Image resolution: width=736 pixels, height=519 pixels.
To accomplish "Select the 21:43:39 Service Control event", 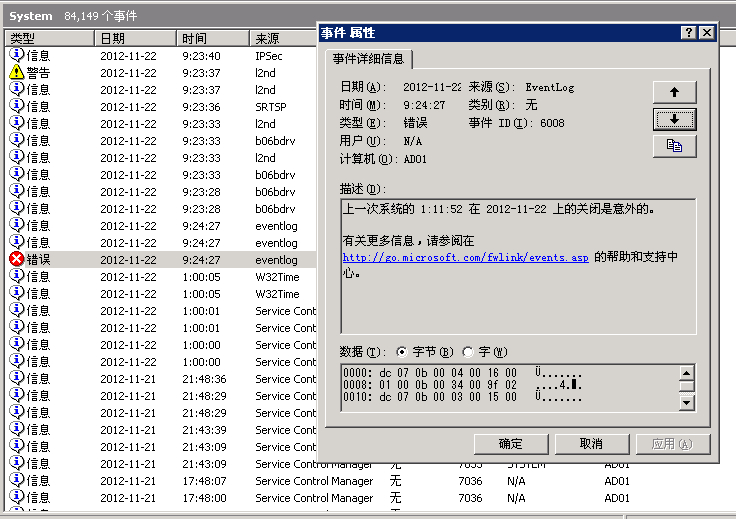I will (x=161, y=430).
